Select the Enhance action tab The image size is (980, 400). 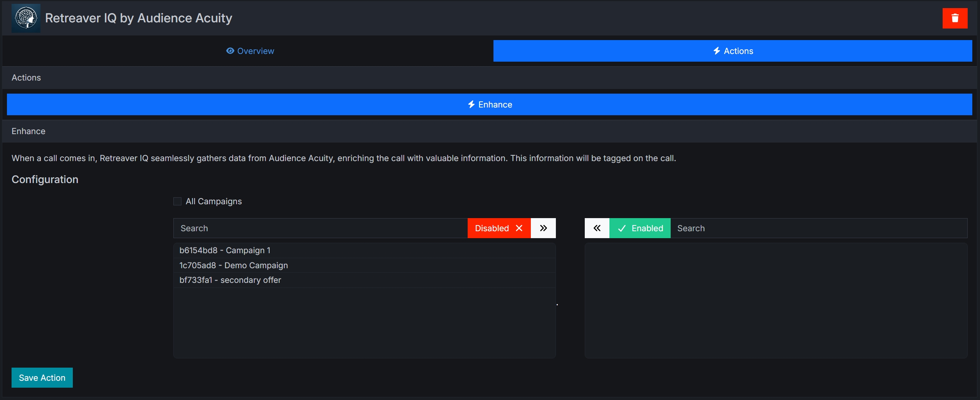[490, 104]
